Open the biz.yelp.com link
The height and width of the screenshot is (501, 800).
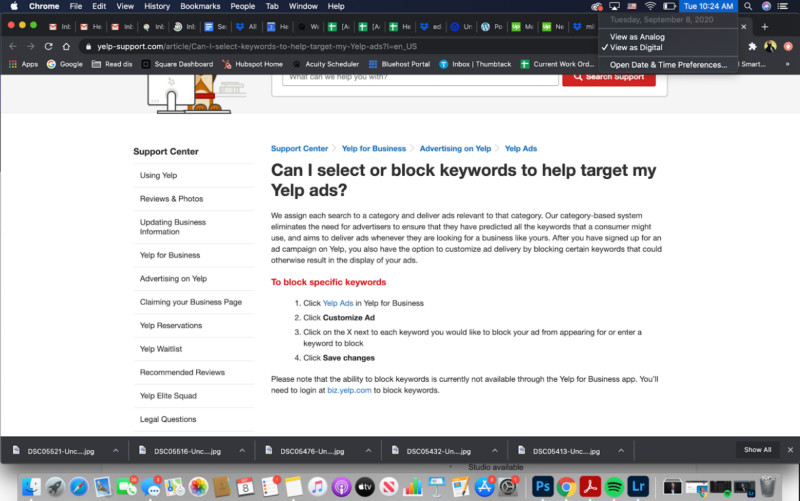point(350,391)
